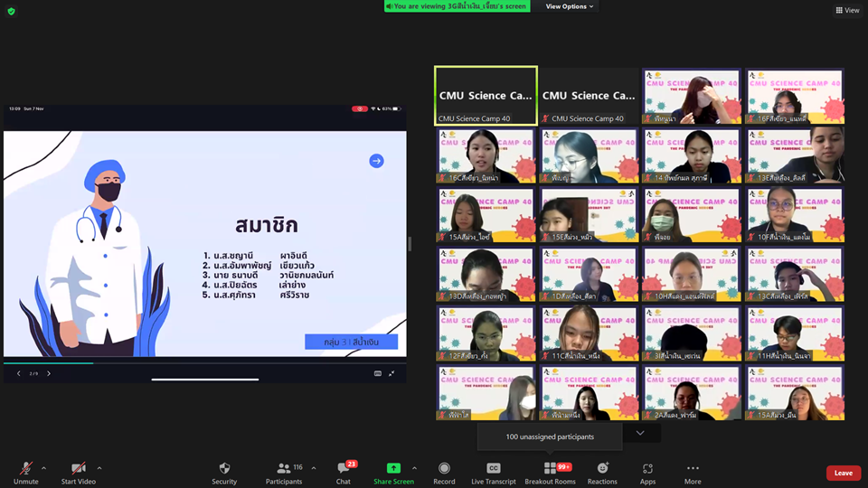
Task: Go to next slide with blue arrow
Action: [x=376, y=161]
